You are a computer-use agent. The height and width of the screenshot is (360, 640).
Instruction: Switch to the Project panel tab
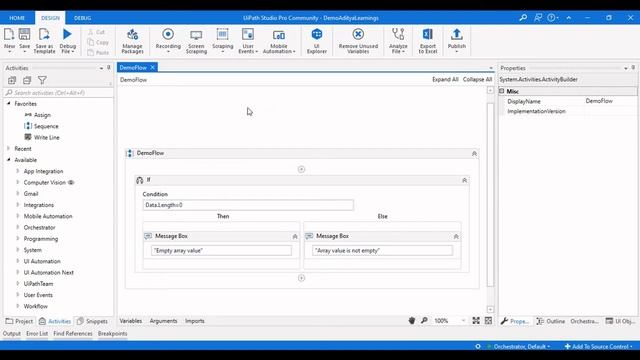pos(19,321)
